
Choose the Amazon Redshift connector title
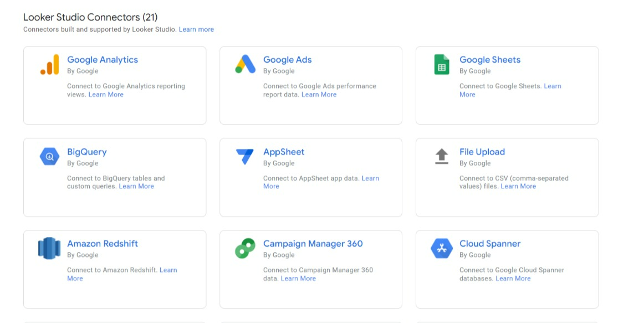103,244
